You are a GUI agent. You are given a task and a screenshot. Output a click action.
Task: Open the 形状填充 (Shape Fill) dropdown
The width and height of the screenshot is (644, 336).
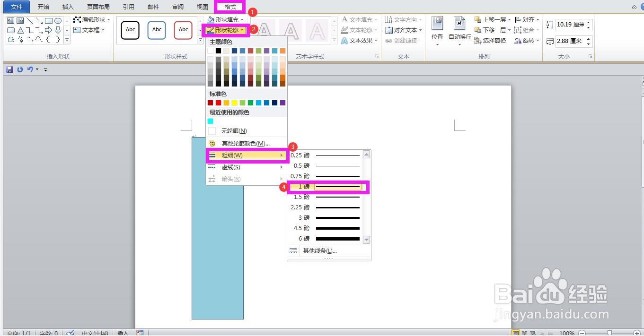point(225,20)
